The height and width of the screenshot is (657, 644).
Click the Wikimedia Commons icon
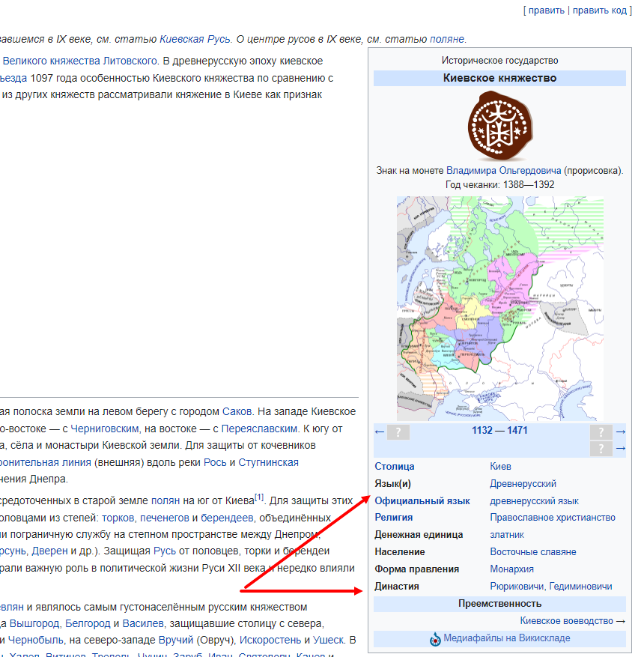435,640
